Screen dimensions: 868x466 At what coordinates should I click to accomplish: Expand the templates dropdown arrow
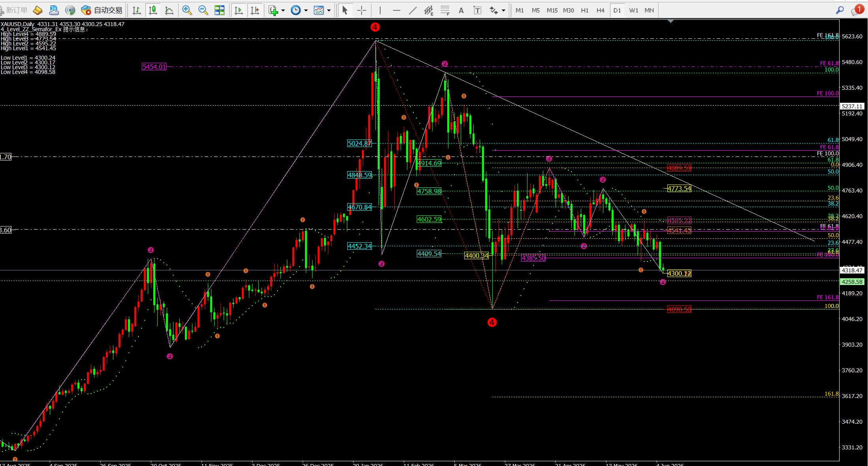coord(329,10)
